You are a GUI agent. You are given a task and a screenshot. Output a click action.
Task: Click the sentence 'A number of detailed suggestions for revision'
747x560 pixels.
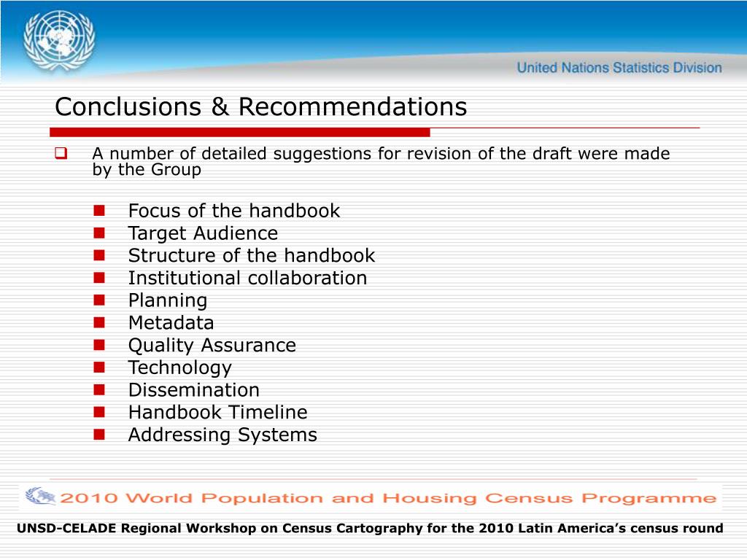point(381,161)
